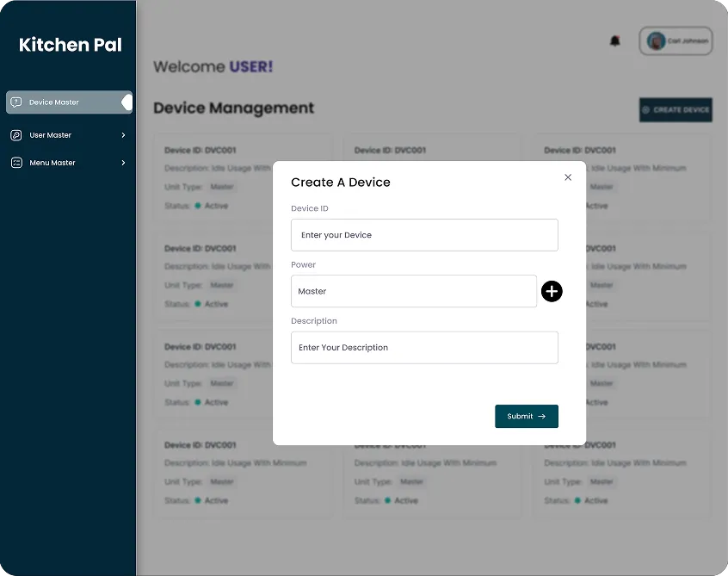Click the Kitchen Pal logo

pyautogui.click(x=70, y=45)
